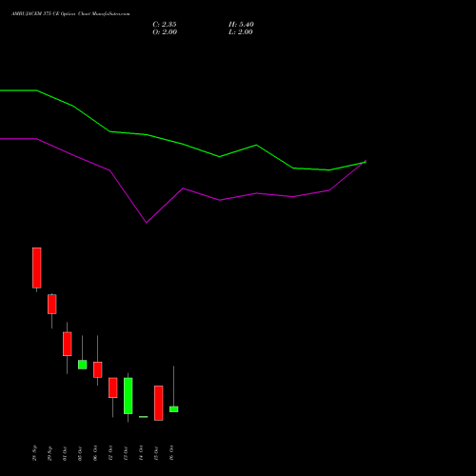The height and width of the screenshot is (476, 476).
Task: Select the small green candle above 05 Oct
Action: pos(83,365)
